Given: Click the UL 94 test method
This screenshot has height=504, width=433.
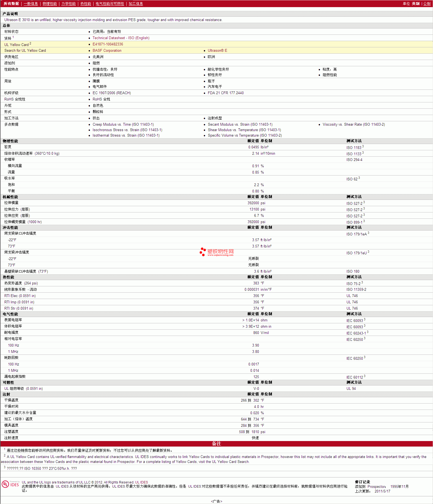Looking at the screenshot, I should pos(351,388).
